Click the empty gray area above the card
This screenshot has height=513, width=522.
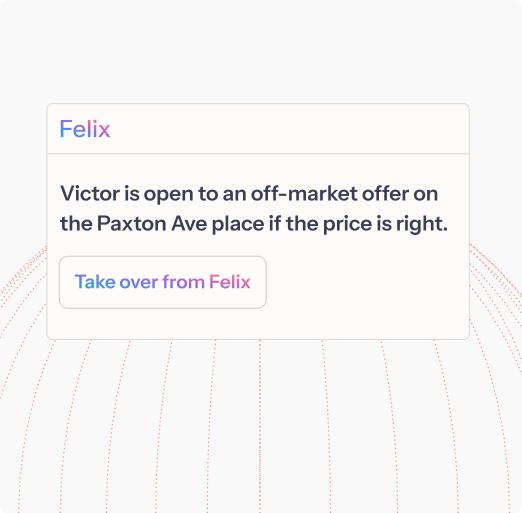pyautogui.click(x=260, y=50)
